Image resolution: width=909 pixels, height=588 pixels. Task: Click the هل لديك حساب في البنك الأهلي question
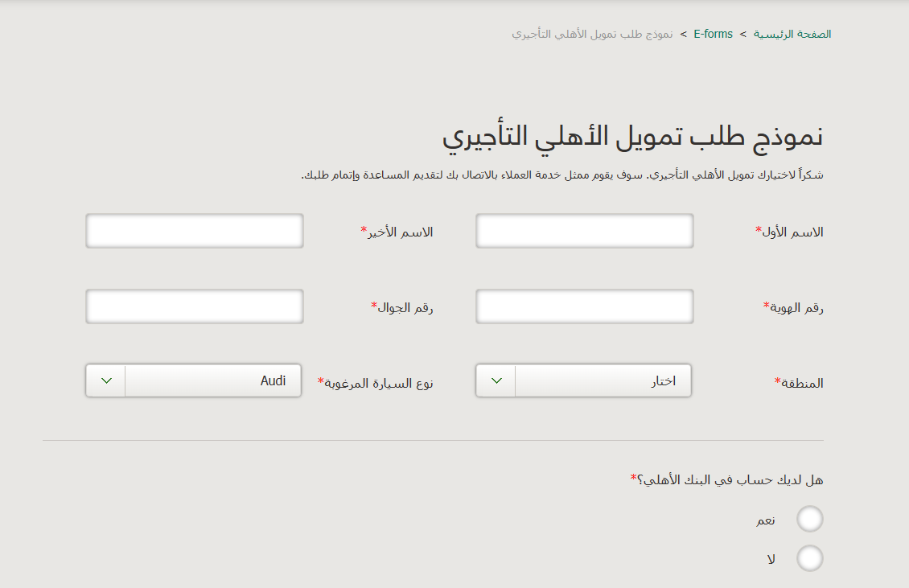727,480
